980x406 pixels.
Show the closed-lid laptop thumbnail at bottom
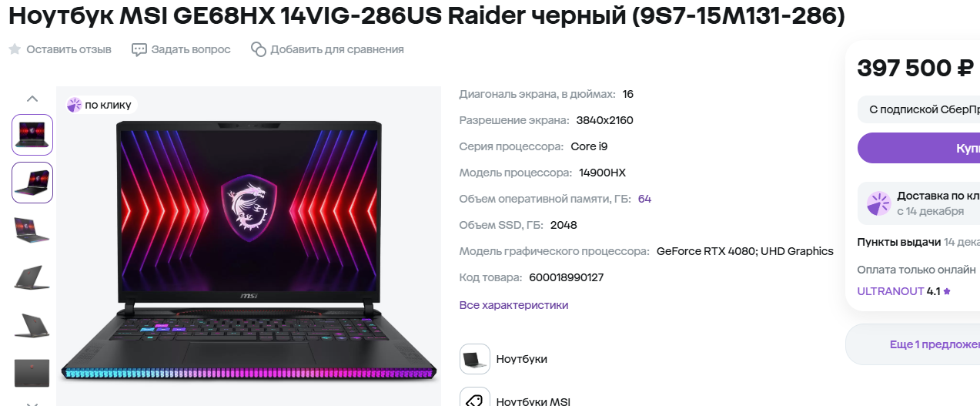[32, 373]
